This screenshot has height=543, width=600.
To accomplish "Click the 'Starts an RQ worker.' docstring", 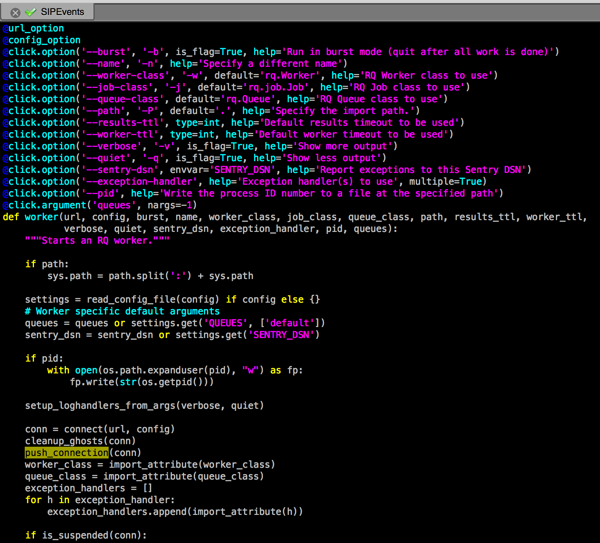I will [x=97, y=241].
